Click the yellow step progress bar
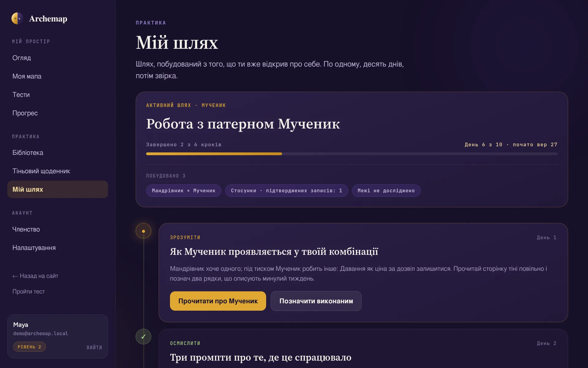 pyautogui.click(x=214, y=154)
